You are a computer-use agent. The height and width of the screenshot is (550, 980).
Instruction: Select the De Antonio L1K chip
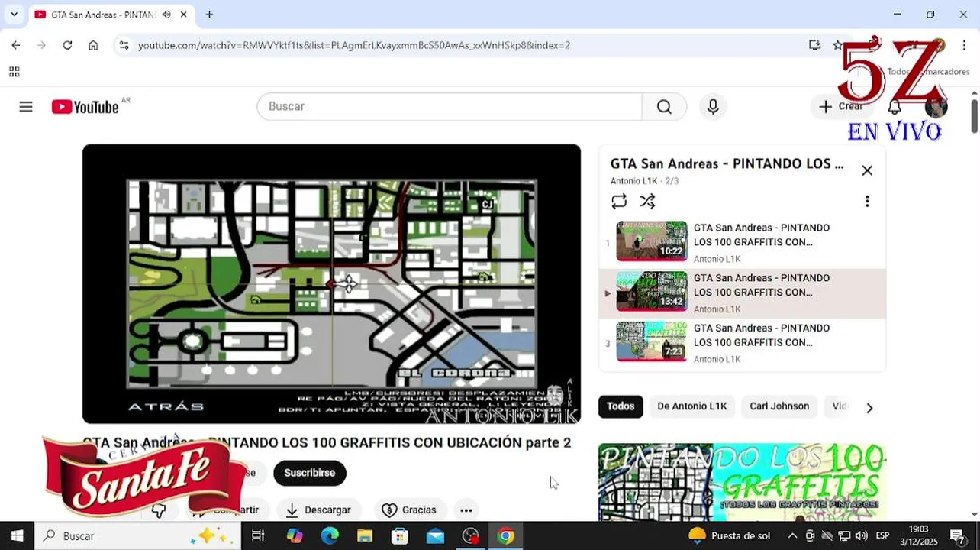click(x=692, y=406)
